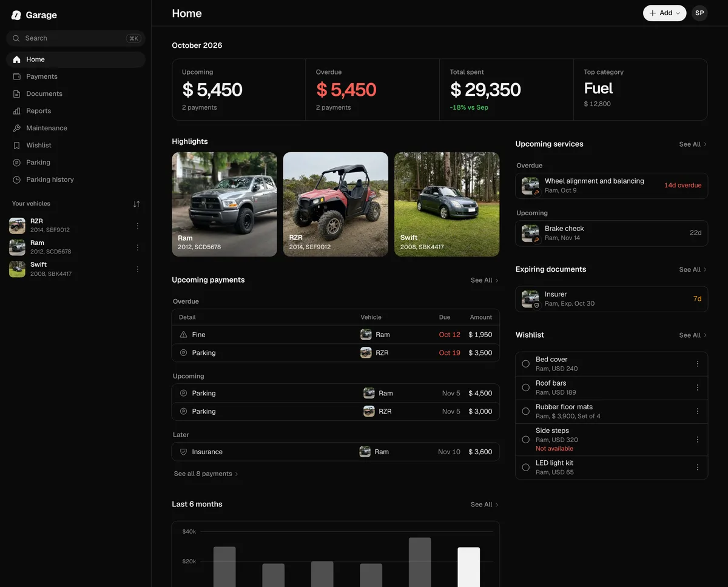This screenshot has width=728, height=587.
Task: See all expiring documents
Action: (693, 270)
